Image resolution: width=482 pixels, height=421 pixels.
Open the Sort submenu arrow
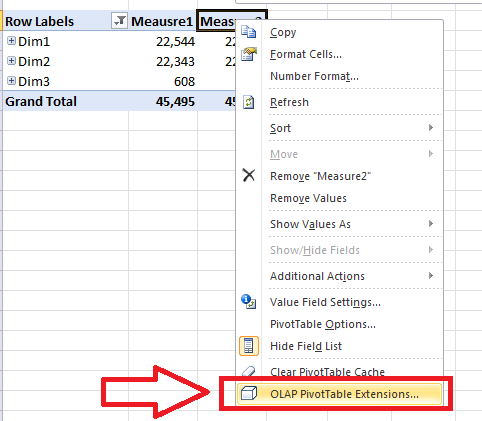coord(431,128)
